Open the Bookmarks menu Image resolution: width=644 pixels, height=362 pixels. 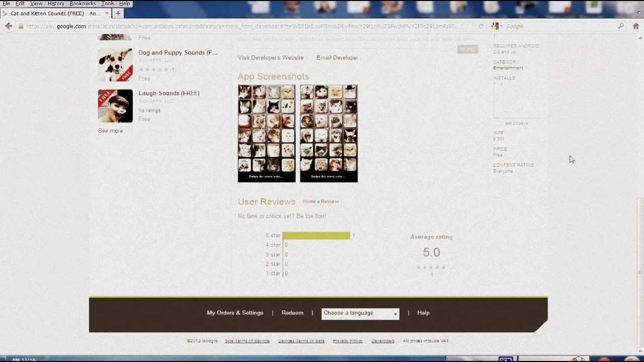(83, 3)
